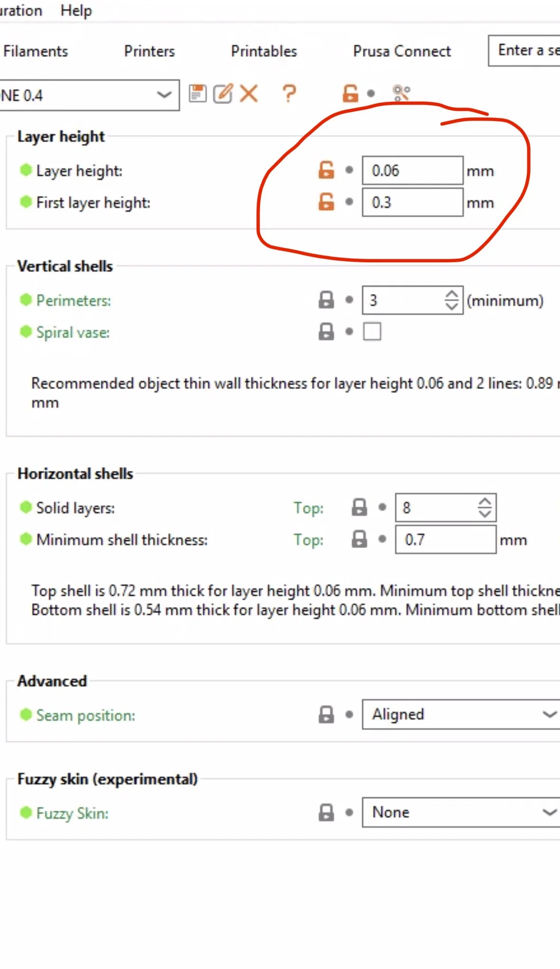Delete preset with the orange X icon
The height and width of the screenshot is (969, 560).
pyautogui.click(x=249, y=94)
